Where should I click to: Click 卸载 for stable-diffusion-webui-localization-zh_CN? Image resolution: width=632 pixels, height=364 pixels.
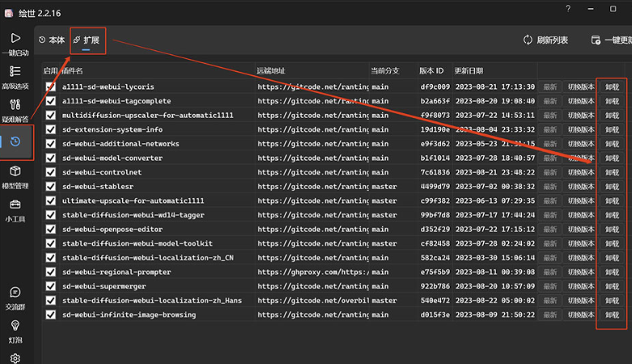(x=612, y=257)
